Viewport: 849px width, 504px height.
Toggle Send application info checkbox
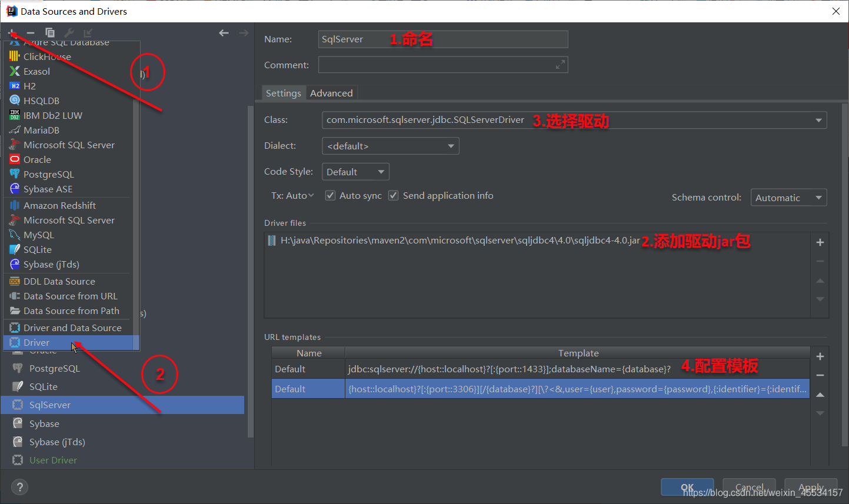tap(394, 195)
